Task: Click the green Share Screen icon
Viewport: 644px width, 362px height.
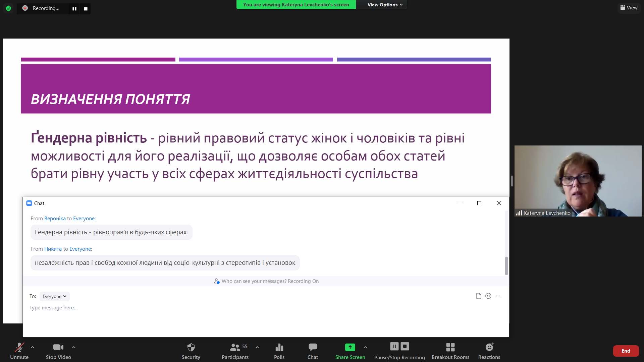Action: coord(350,347)
